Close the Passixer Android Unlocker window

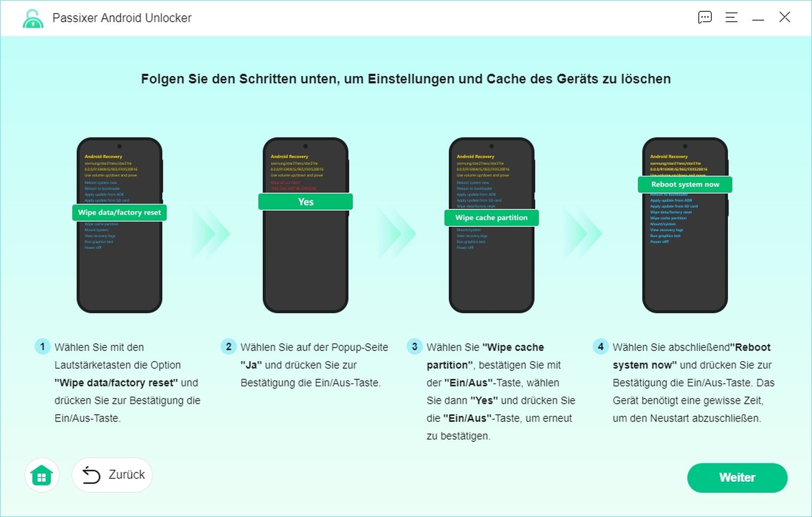[784, 17]
